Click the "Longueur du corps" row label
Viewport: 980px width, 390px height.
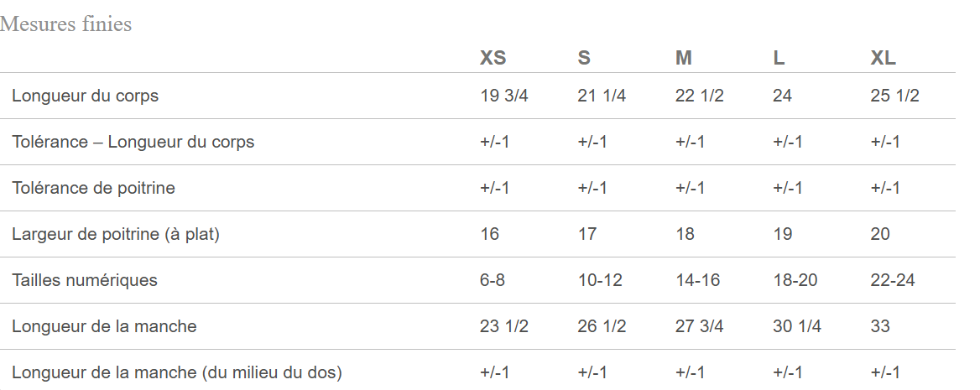pos(85,96)
